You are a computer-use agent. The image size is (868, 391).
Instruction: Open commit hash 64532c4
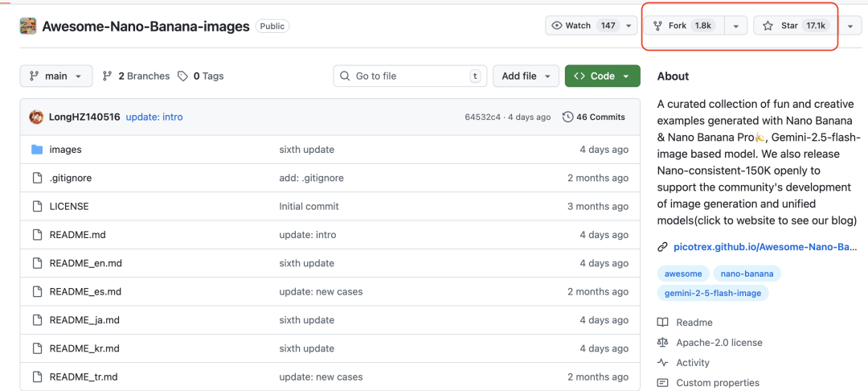tap(482, 117)
